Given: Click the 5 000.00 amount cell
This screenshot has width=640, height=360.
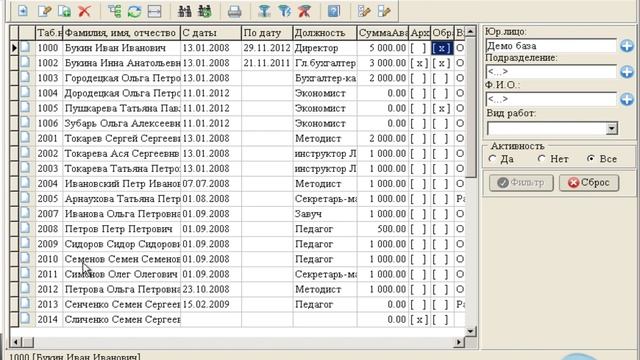Looking at the screenshot, I should coord(383,48).
